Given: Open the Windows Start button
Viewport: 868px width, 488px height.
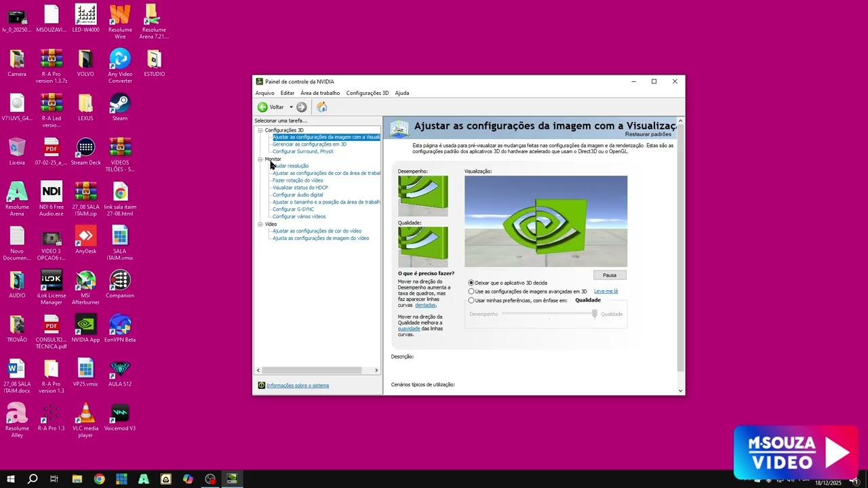Looking at the screenshot, I should [11, 479].
